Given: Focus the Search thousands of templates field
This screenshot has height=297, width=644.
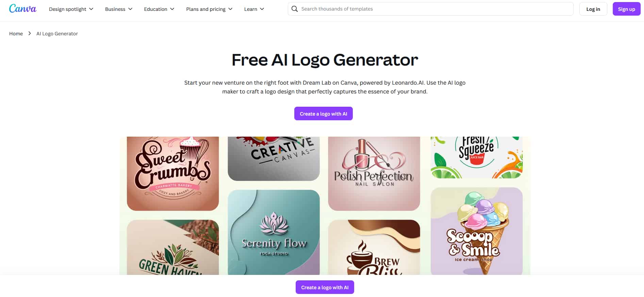Looking at the screenshot, I should pyautogui.click(x=430, y=9).
